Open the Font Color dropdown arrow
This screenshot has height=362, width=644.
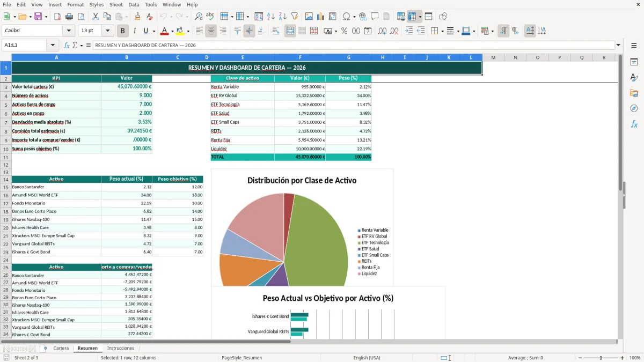click(x=172, y=31)
